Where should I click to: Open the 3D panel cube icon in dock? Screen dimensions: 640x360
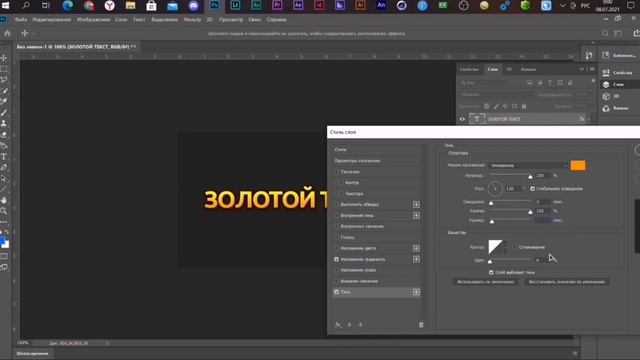pos(606,96)
